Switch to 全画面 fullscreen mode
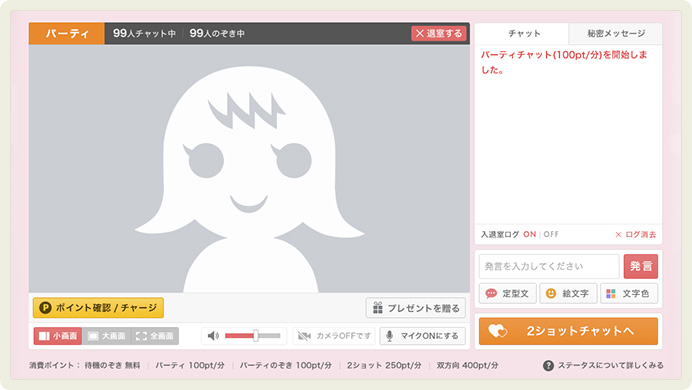692x390 pixels. [155, 336]
